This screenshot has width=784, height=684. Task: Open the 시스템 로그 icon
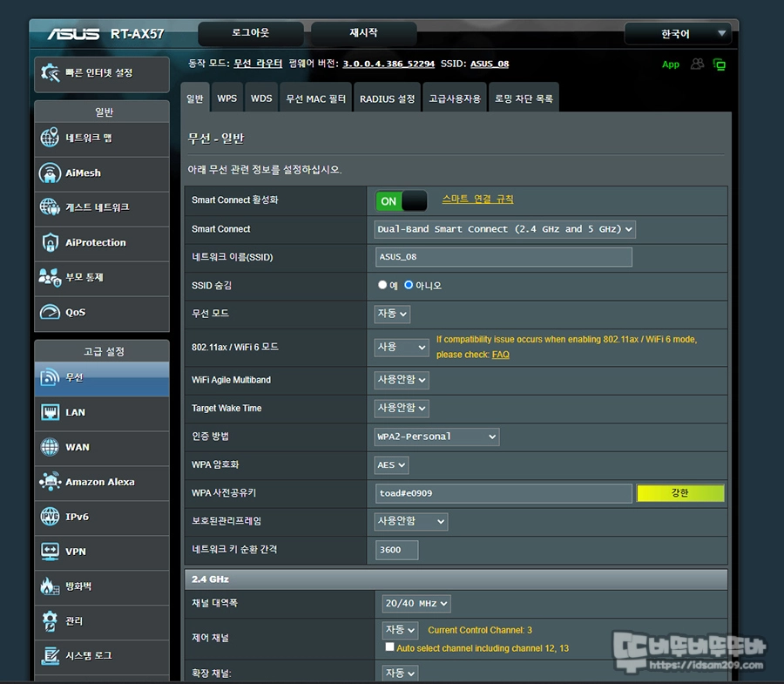50,655
